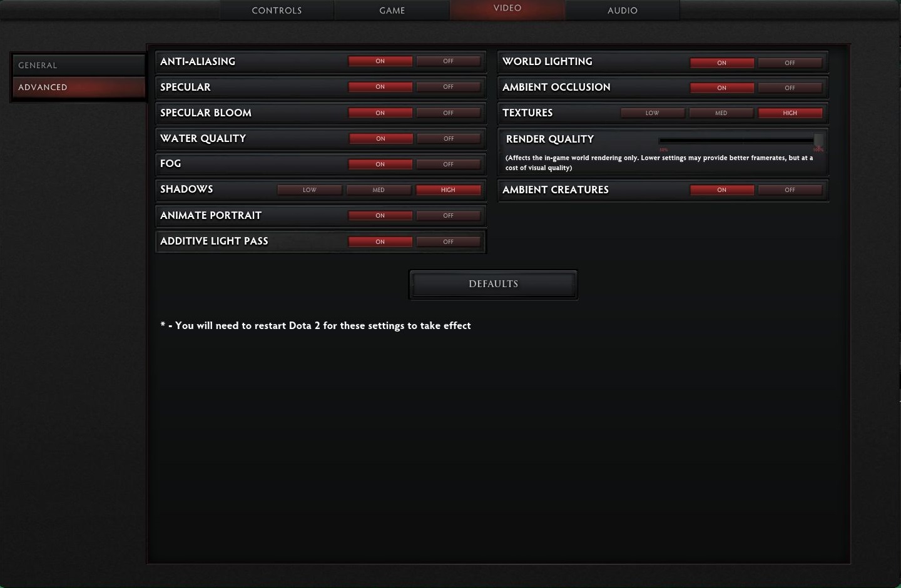901x588 pixels.
Task: Turn Water Quality off
Action: 449,139
